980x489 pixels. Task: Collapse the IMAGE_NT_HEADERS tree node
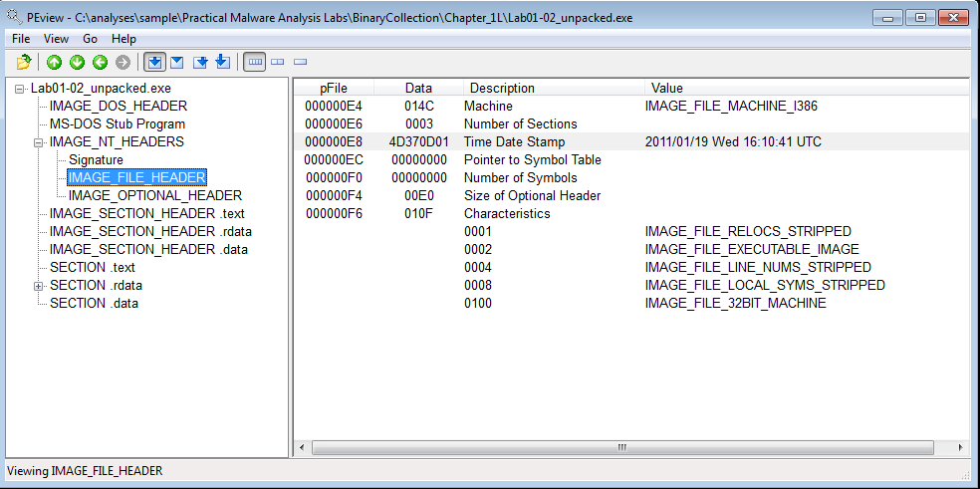point(38,142)
